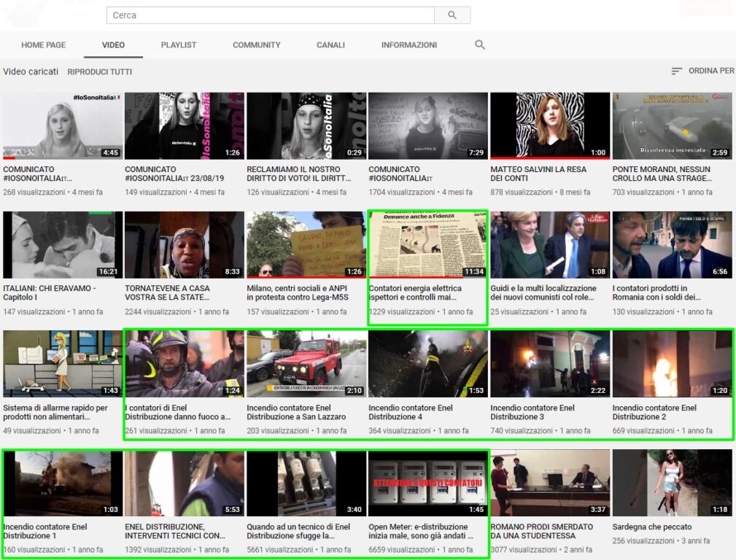Open the PLAYLIST tab
The height and width of the screenshot is (560, 736).
179,45
